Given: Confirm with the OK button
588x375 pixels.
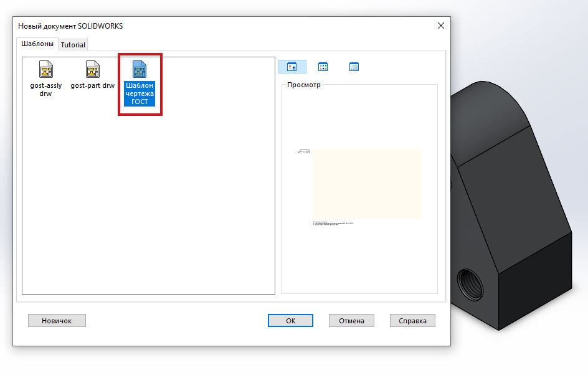Looking at the screenshot, I should click(x=291, y=321).
